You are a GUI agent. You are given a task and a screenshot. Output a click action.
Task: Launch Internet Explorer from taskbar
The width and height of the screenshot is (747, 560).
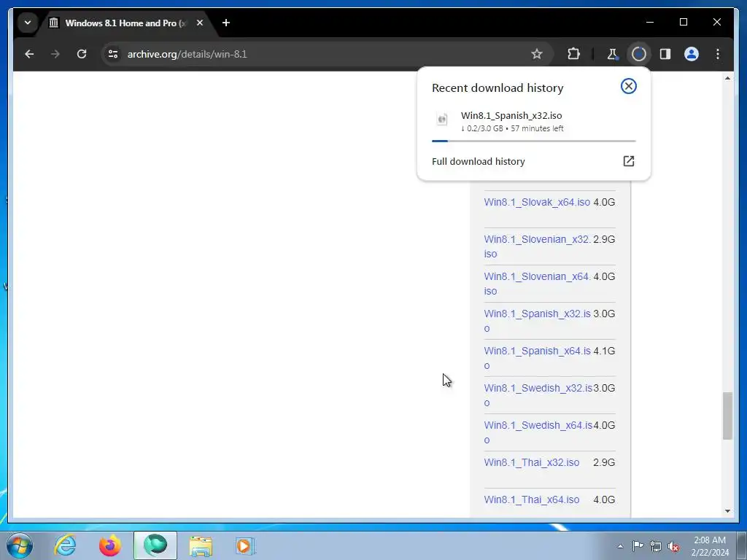point(65,545)
